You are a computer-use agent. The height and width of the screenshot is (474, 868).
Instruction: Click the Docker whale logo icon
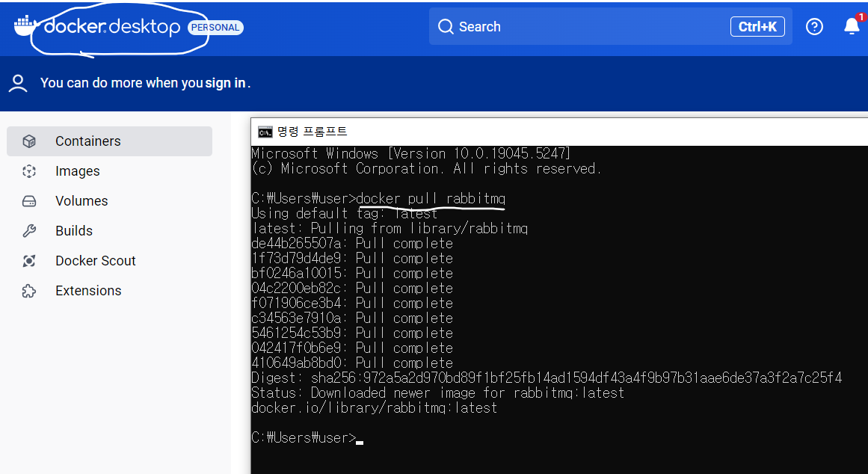tap(25, 26)
